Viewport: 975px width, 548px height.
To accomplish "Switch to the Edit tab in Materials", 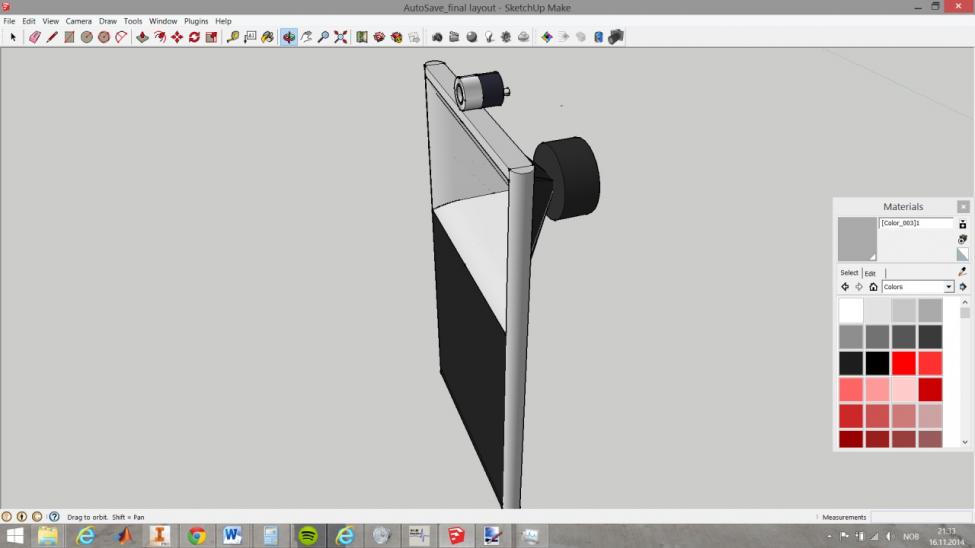I will click(x=870, y=273).
